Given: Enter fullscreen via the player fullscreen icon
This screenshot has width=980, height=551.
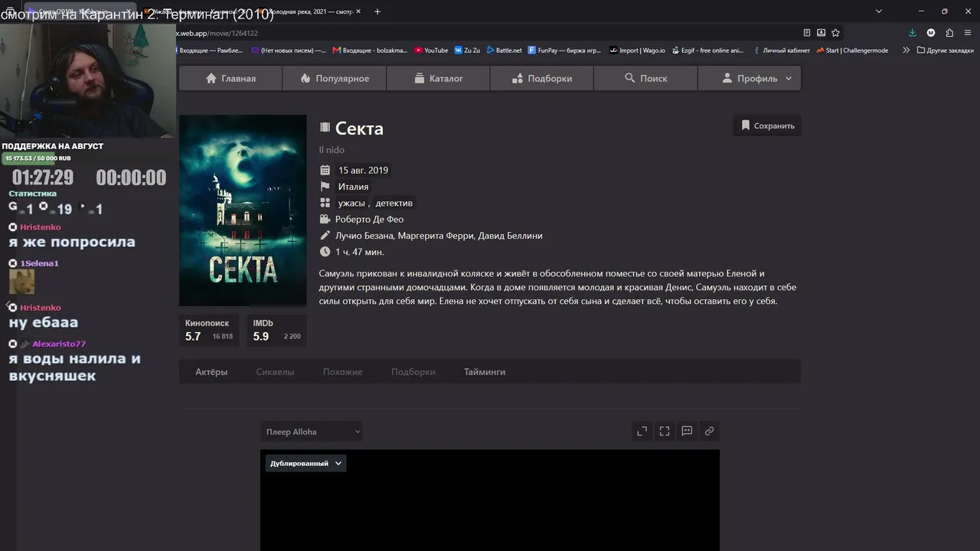Looking at the screenshot, I should click(x=665, y=431).
